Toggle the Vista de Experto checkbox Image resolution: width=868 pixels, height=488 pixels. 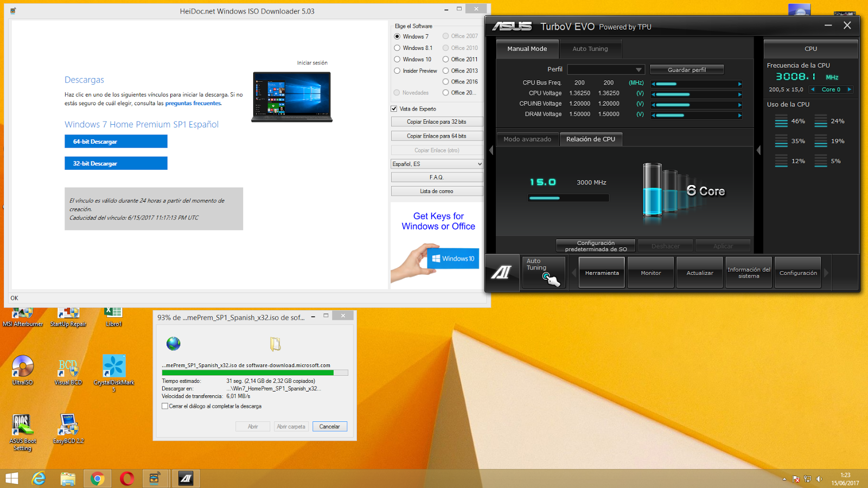point(394,108)
